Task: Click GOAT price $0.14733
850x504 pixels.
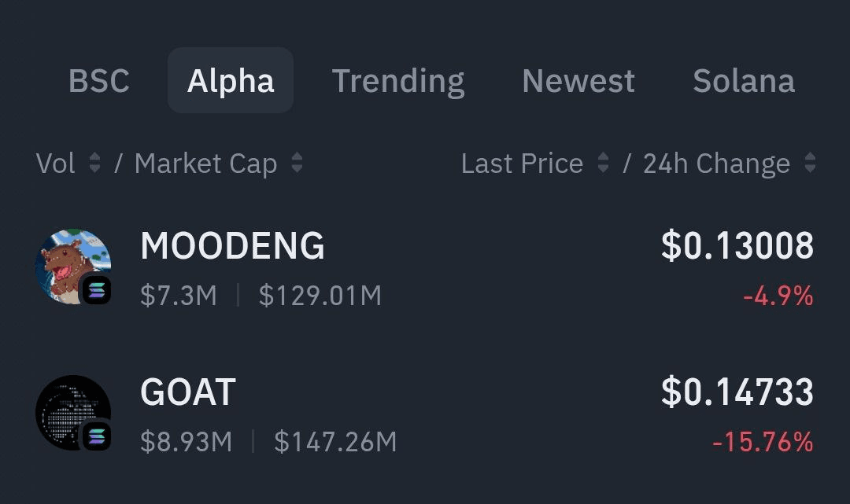Action: coord(737,392)
